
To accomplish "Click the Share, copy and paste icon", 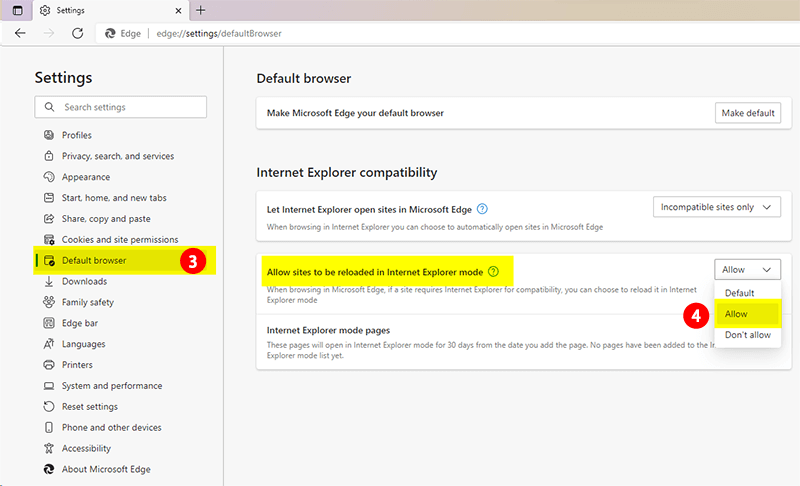I will coord(49,219).
